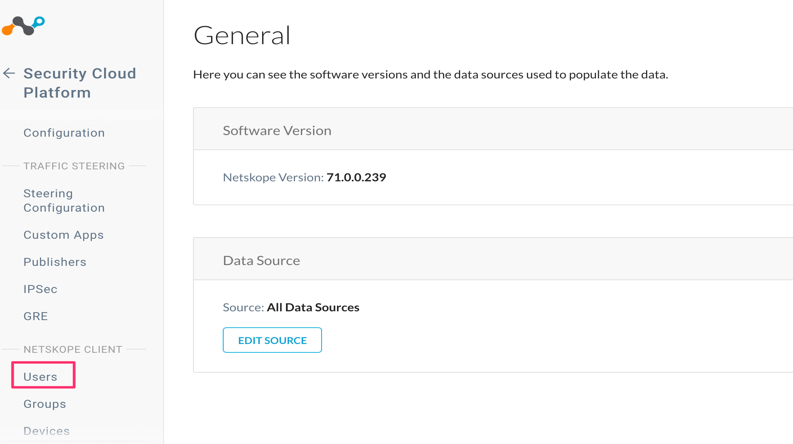Select Devices in the sidebar
Screen dimensions: 793x444
pos(47,431)
